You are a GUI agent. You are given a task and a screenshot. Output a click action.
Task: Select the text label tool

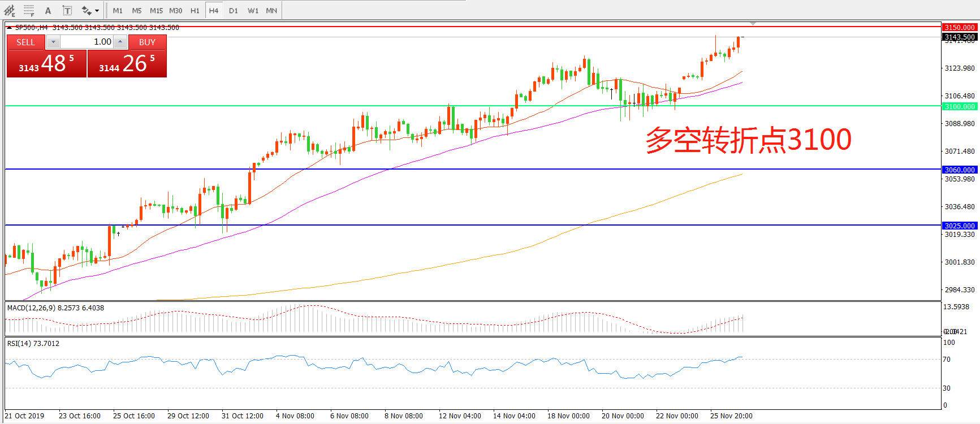[67, 10]
